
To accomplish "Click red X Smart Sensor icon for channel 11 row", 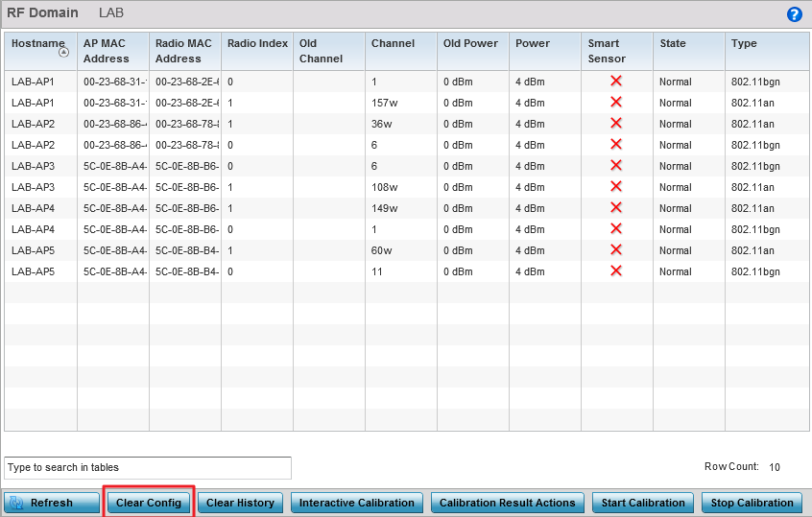I will click(x=616, y=270).
